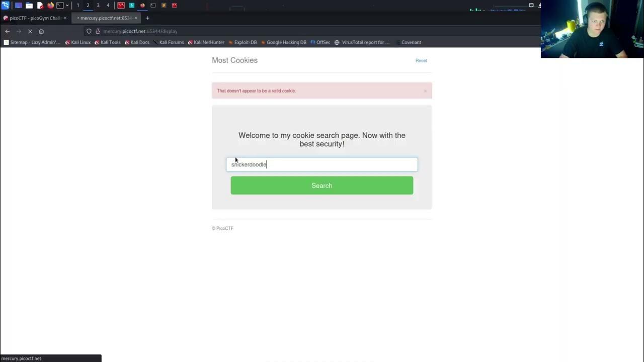This screenshot has width=644, height=362.
Task: Click the Reset link
Action: point(421,60)
